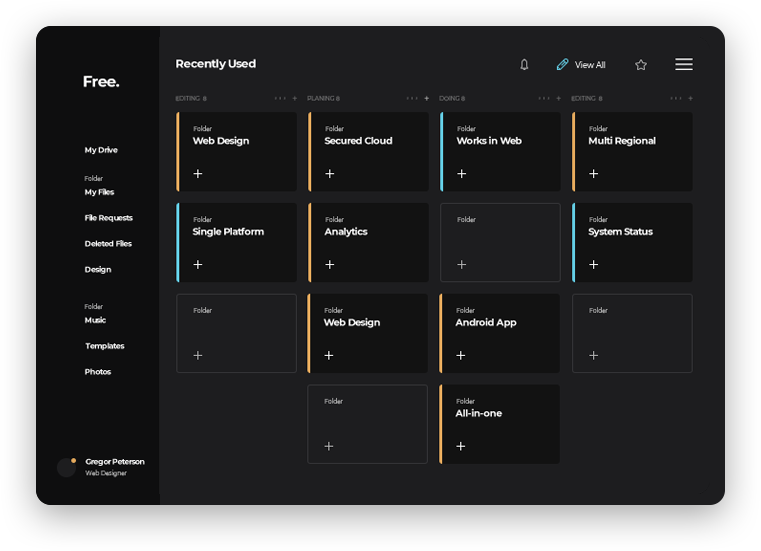
Task: Open File Requests in the sidebar
Action: click(108, 218)
